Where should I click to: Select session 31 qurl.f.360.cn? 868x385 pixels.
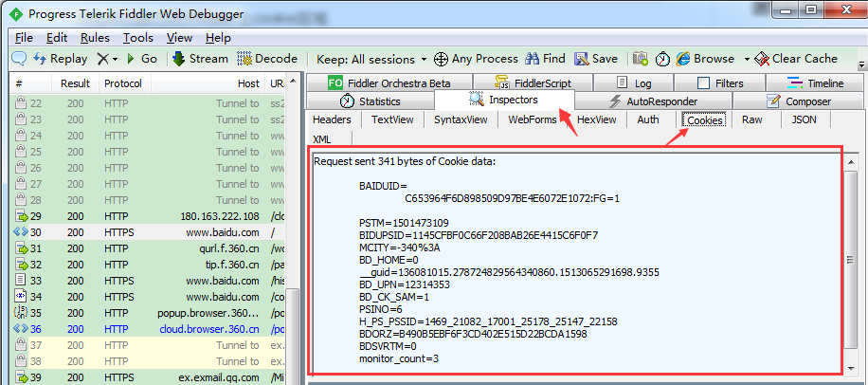pos(149,248)
